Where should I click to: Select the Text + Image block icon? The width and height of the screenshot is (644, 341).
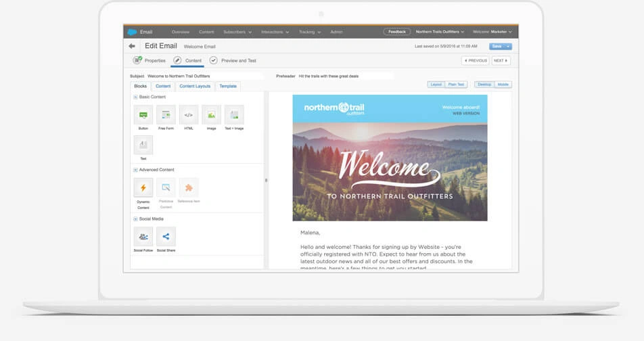(234, 114)
